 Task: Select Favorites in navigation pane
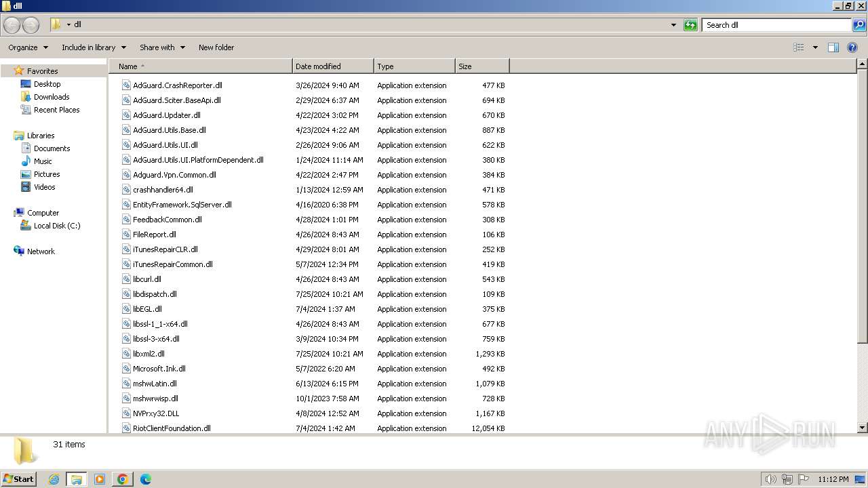42,71
